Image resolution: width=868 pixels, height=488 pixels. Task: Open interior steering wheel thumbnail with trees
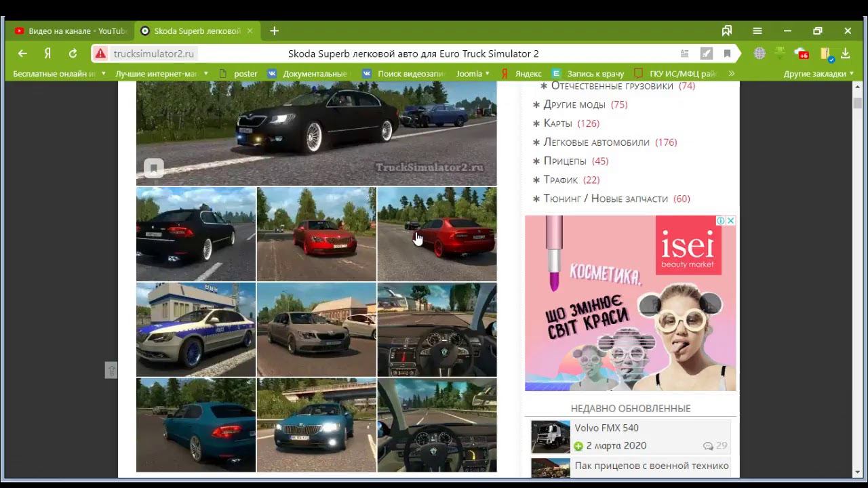coord(437,329)
